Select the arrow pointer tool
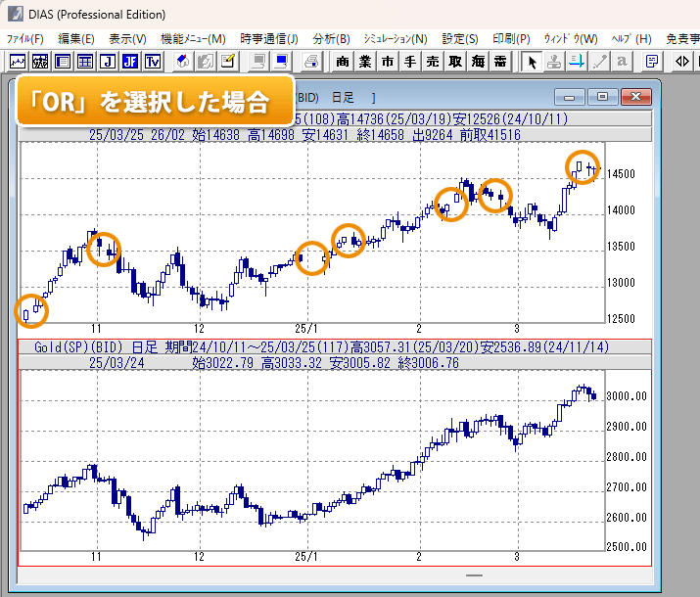Viewport: 700px width, 597px height. click(532, 62)
